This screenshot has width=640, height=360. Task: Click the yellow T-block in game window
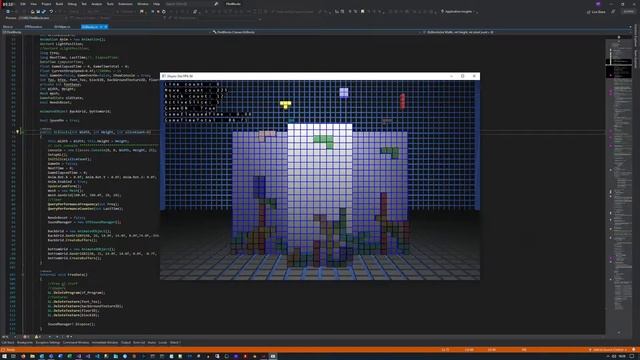[x=286, y=105]
